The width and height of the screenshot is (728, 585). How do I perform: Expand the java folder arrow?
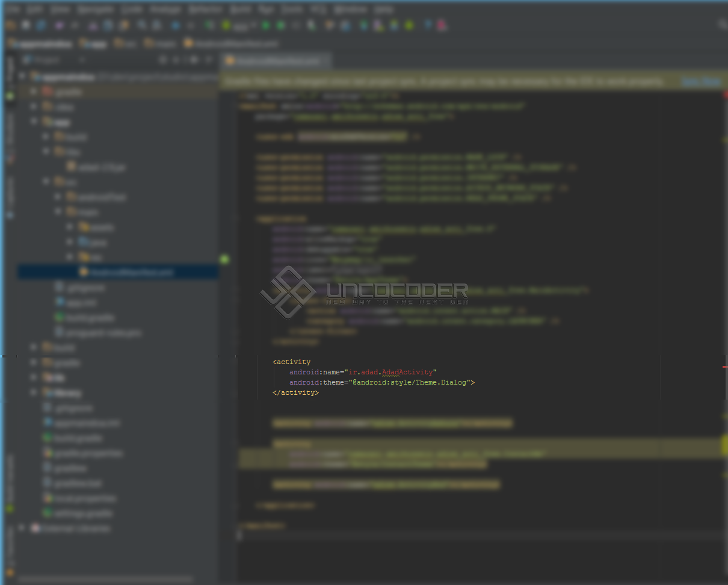tap(70, 243)
